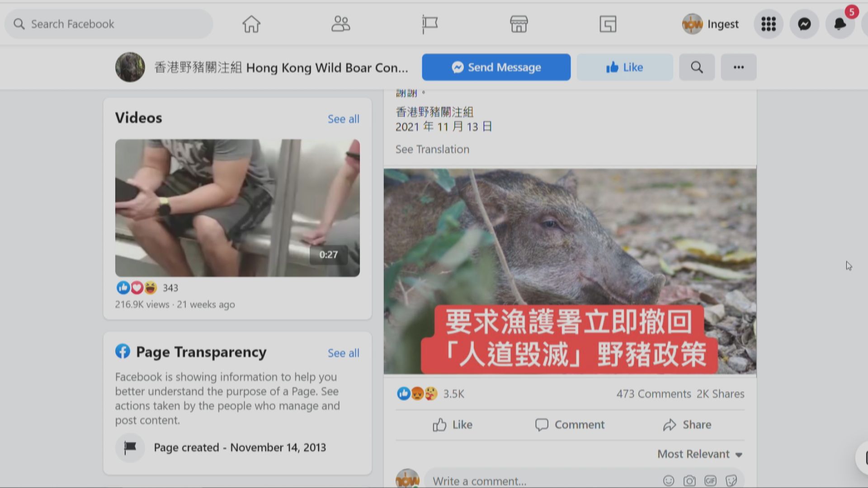Open the notifications bell icon
The height and width of the screenshot is (488, 868).
pyautogui.click(x=840, y=24)
